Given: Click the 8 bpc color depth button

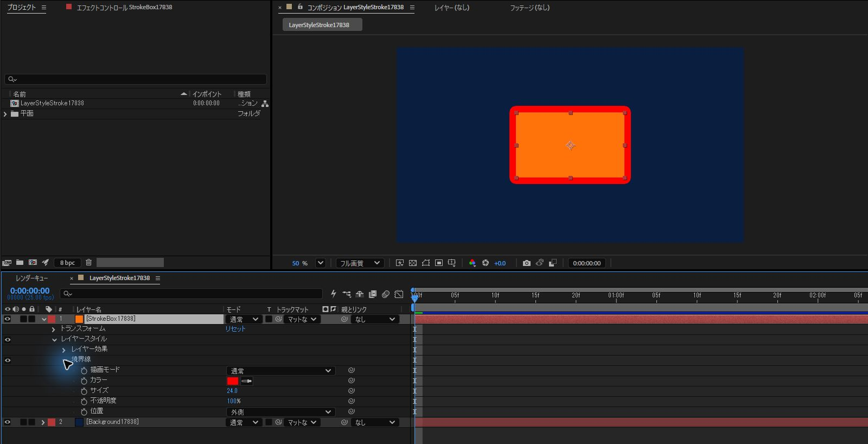Looking at the screenshot, I should 67,263.
